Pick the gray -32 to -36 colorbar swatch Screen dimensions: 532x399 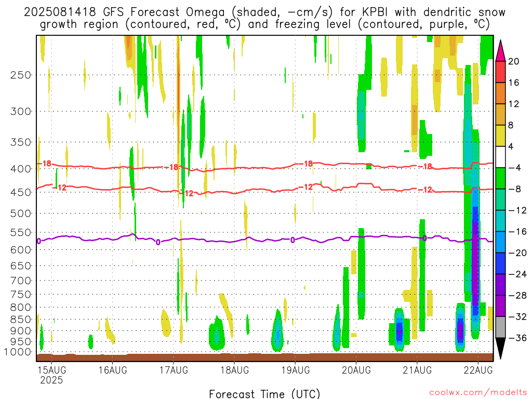point(500,327)
